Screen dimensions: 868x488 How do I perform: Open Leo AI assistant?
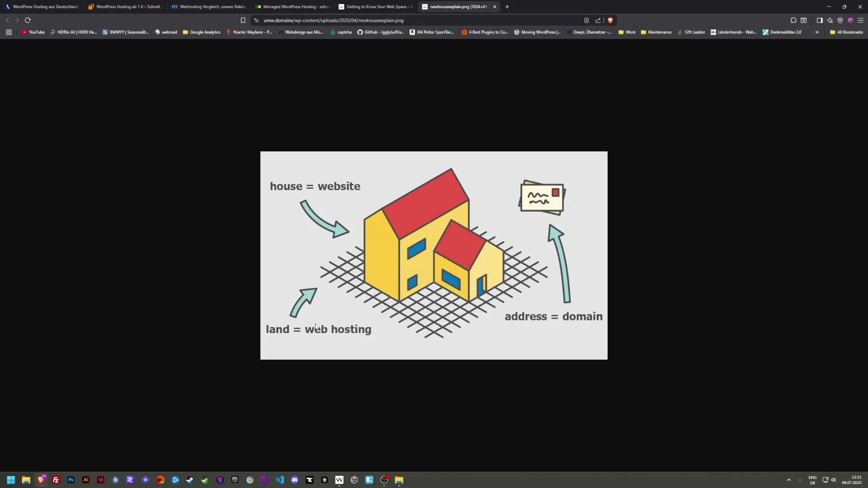coord(830,20)
